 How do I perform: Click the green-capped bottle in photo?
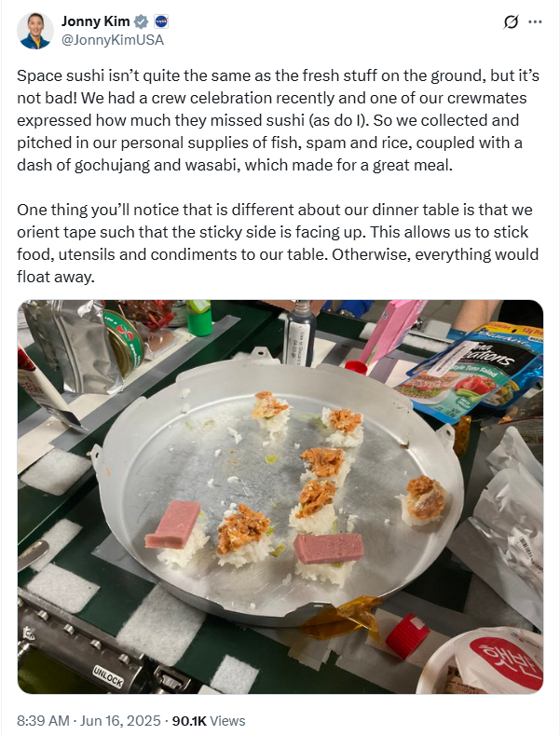pos(199,318)
